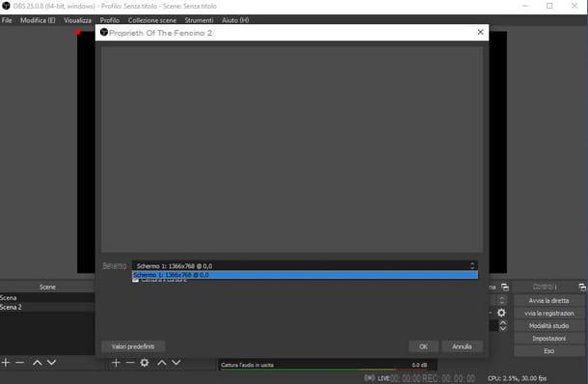This screenshot has width=588, height=384.
Task: Click the 'CPU: 2.5%, 30.00 fps' status
Action: [517, 378]
